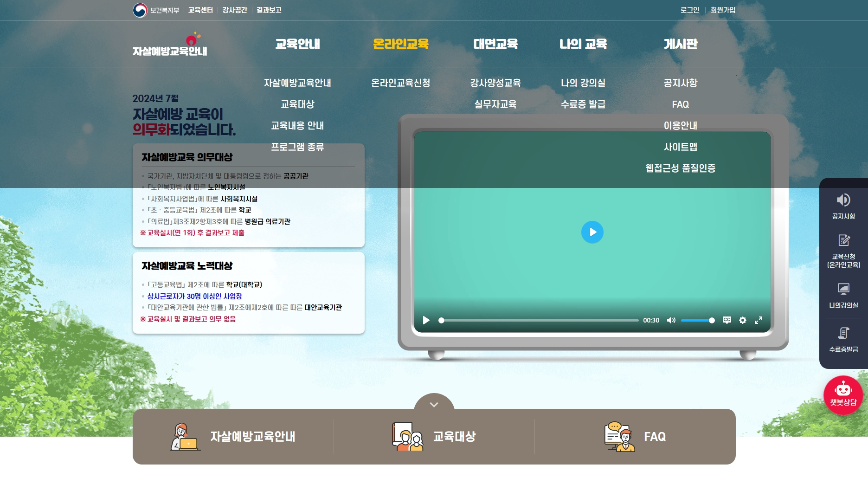Open 교육신청(온라인교육) side quick icon
This screenshot has height=497, width=868.
click(843, 251)
